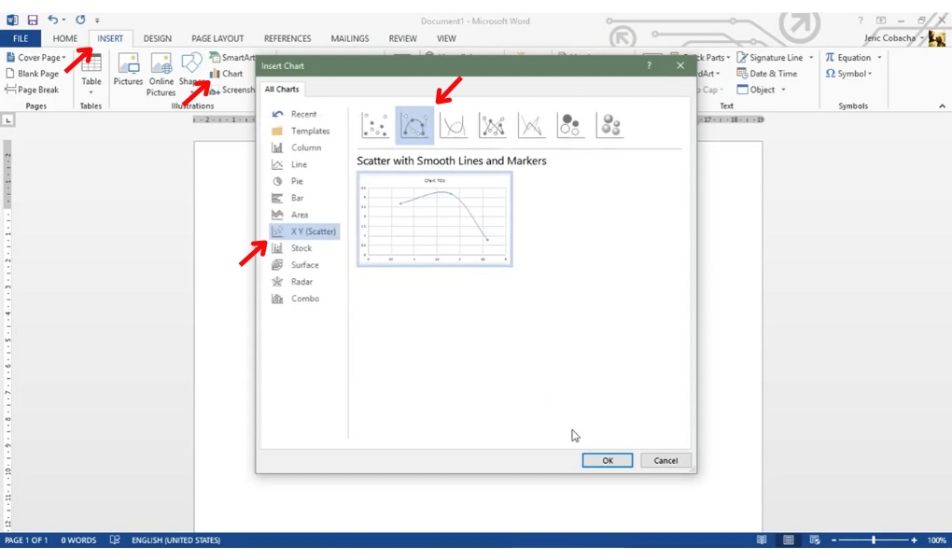Screen dimensions: 952x560
Task: Expand the Table dropdown
Action: click(x=91, y=91)
